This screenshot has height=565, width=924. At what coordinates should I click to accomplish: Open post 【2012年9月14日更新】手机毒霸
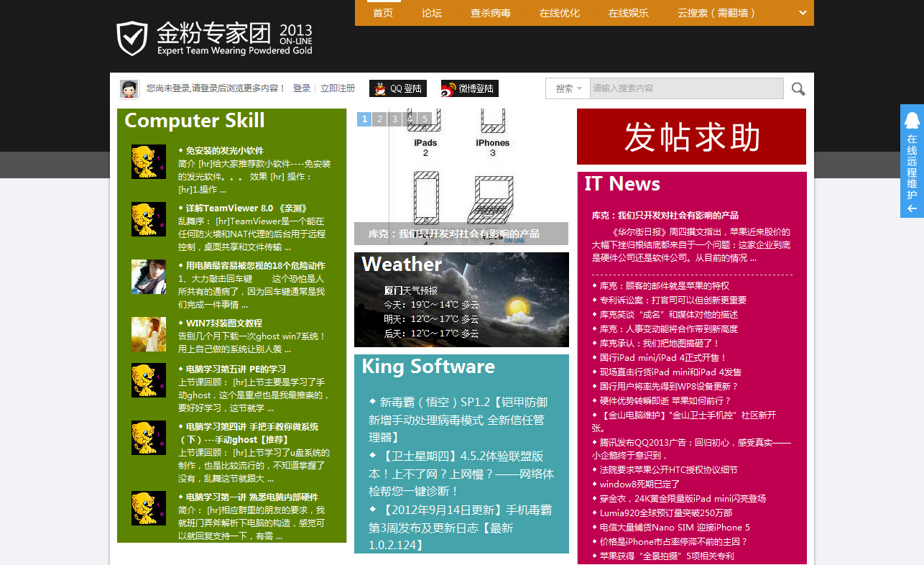[460, 528]
